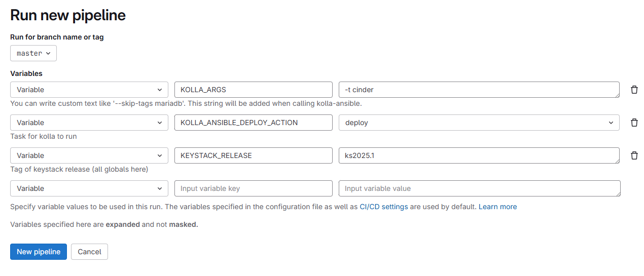The height and width of the screenshot is (276, 644).
Task: Focus the KOLLA_ANSIBLE_DEPLOY_ACTION key field
Action: (x=253, y=123)
